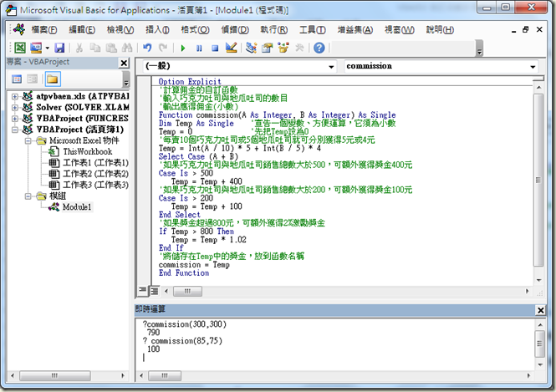Stop execution with the Reset square icon
The height and width of the screenshot is (392, 556).
pos(215,48)
